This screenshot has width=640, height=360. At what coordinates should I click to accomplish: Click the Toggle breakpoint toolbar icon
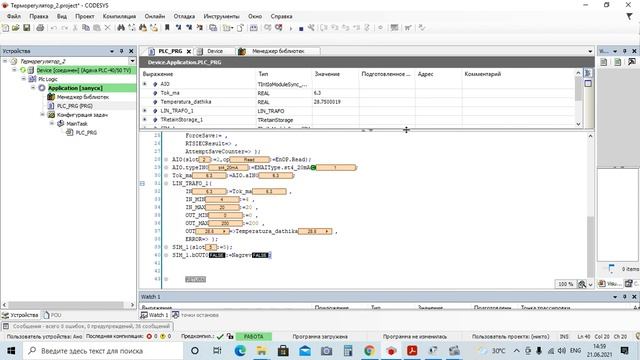pos(380,28)
